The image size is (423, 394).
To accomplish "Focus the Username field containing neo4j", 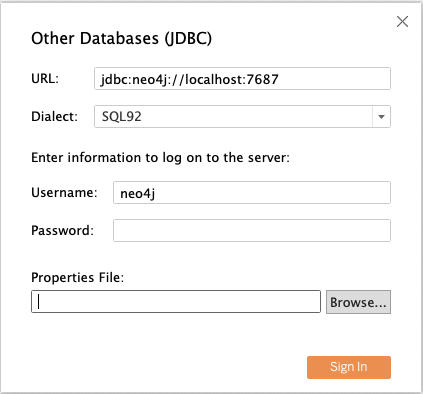I will pyautogui.click(x=252, y=193).
